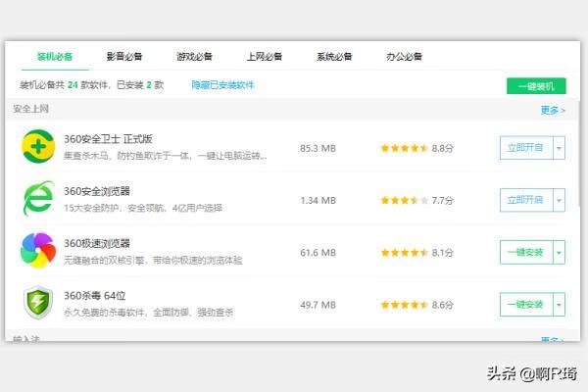Viewport: 588px width, 392px height.
Task: Expand dropdown arrow beside 360安全卫士 立即开启
Action: click(x=560, y=148)
